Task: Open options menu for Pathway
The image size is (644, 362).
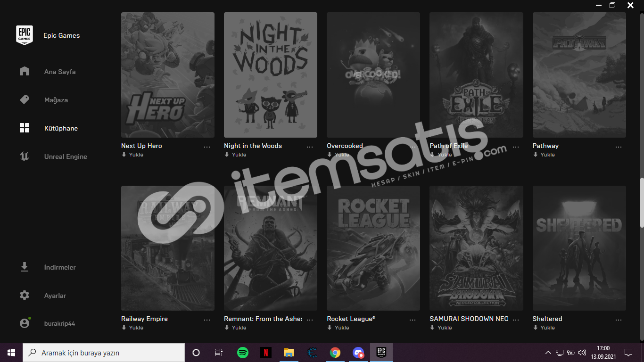Action: pos(619,147)
